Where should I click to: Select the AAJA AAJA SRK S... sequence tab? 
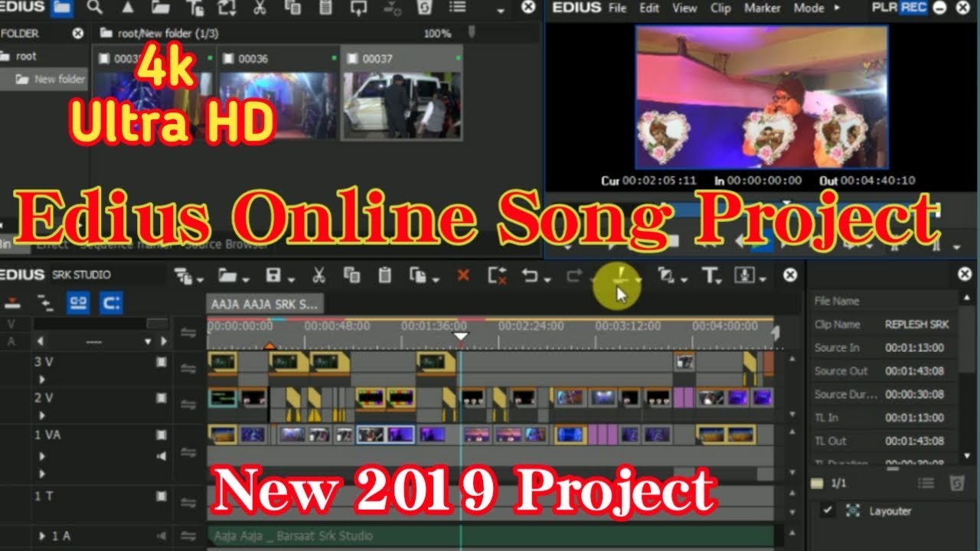click(x=264, y=304)
